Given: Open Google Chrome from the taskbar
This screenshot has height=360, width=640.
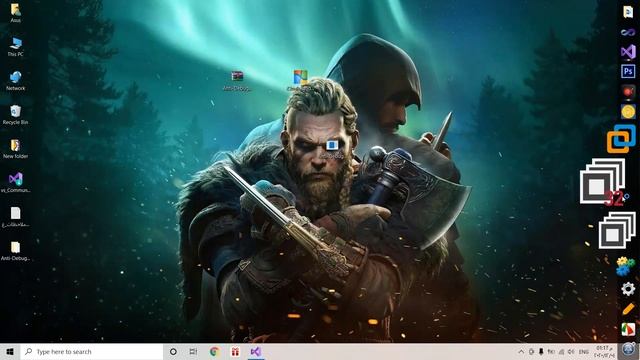Looking at the screenshot, I should click(214, 351).
